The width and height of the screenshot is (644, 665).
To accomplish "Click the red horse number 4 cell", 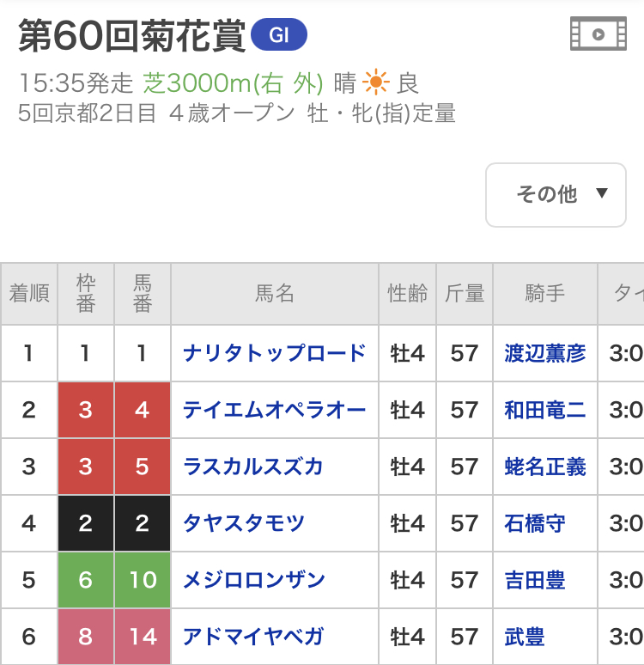I will coord(143,410).
